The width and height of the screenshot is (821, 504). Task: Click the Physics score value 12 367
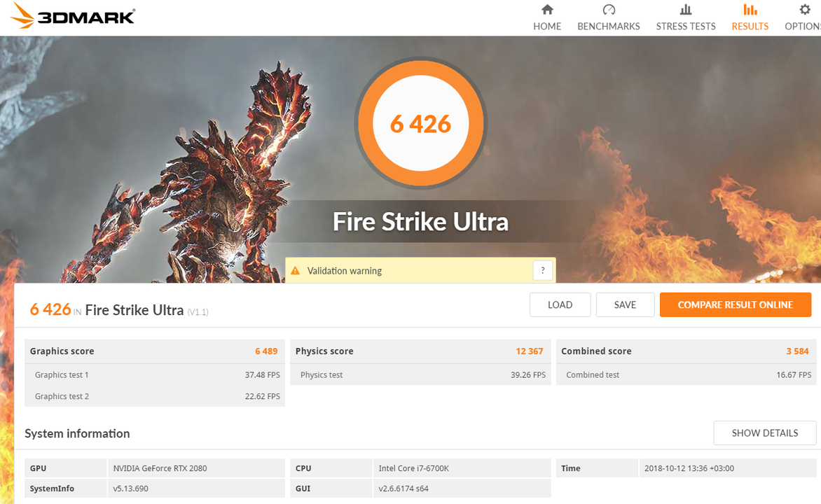(x=530, y=351)
